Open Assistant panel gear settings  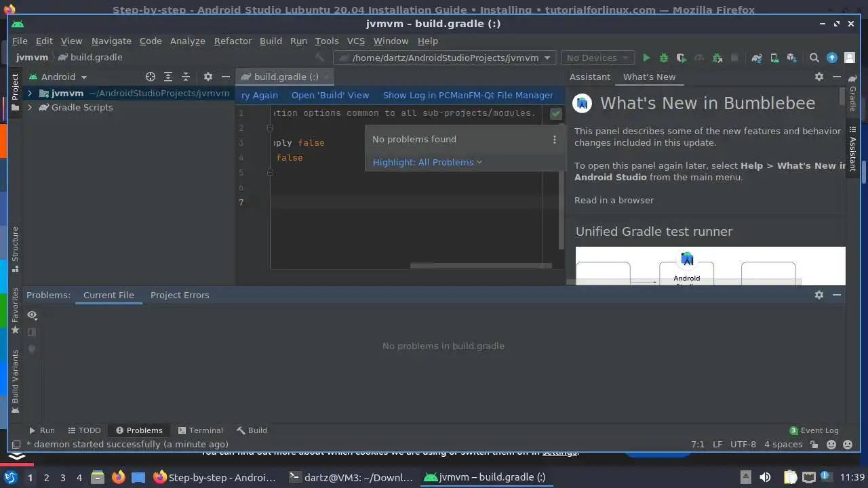819,77
